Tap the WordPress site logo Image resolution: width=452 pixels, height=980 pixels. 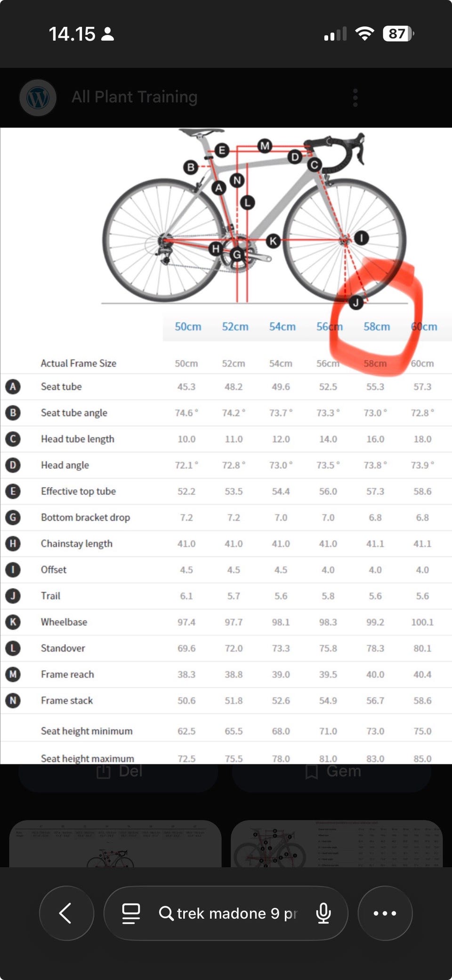pyautogui.click(x=38, y=97)
